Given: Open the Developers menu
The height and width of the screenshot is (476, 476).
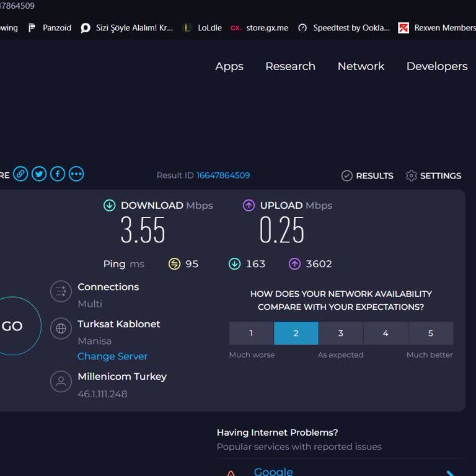Looking at the screenshot, I should [437, 66].
